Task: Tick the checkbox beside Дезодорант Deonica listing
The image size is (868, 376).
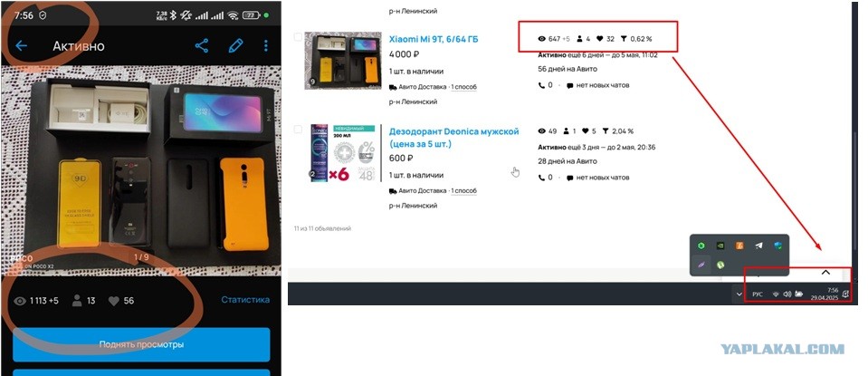Action: pos(298,129)
